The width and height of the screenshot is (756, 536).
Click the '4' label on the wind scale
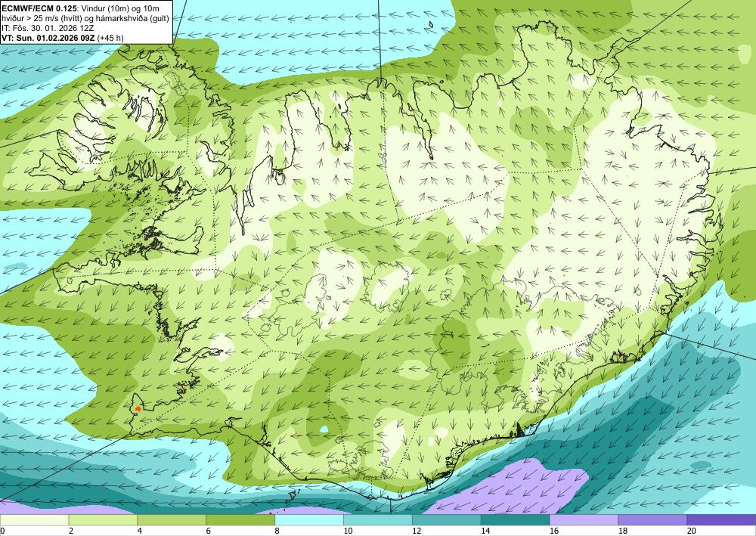pos(140,531)
